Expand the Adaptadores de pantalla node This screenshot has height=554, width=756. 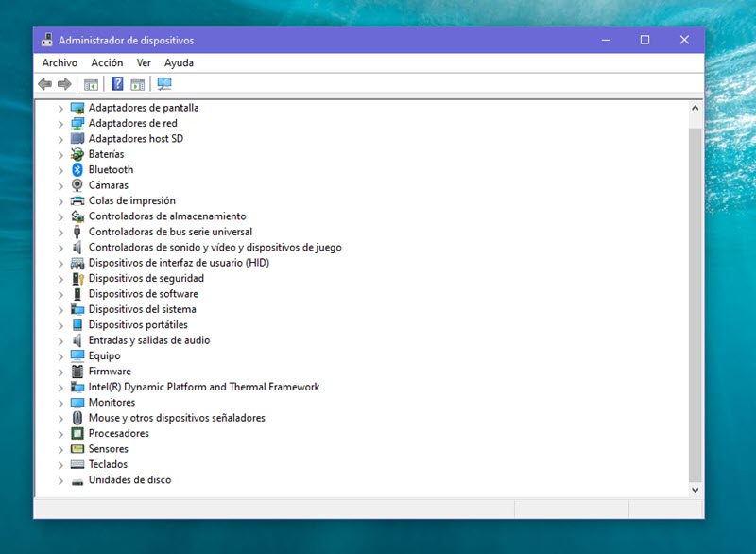(60, 109)
